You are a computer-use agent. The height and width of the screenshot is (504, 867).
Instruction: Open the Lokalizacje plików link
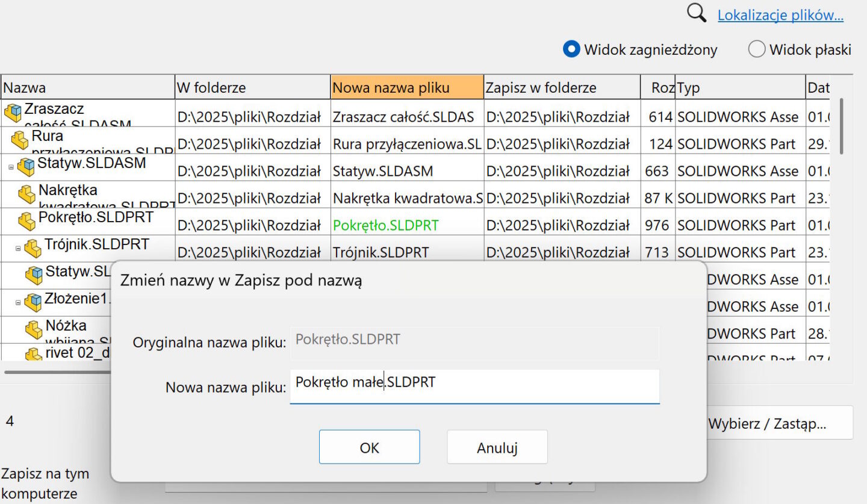(x=780, y=16)
